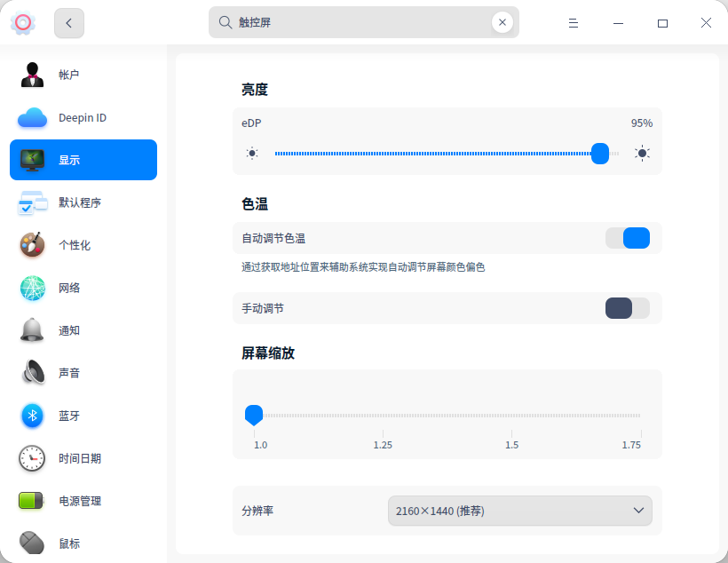Click the 亮度 section heading
The width and height of the screenshot is (728, 563).
pyautogui.click(x=255, y=89)
